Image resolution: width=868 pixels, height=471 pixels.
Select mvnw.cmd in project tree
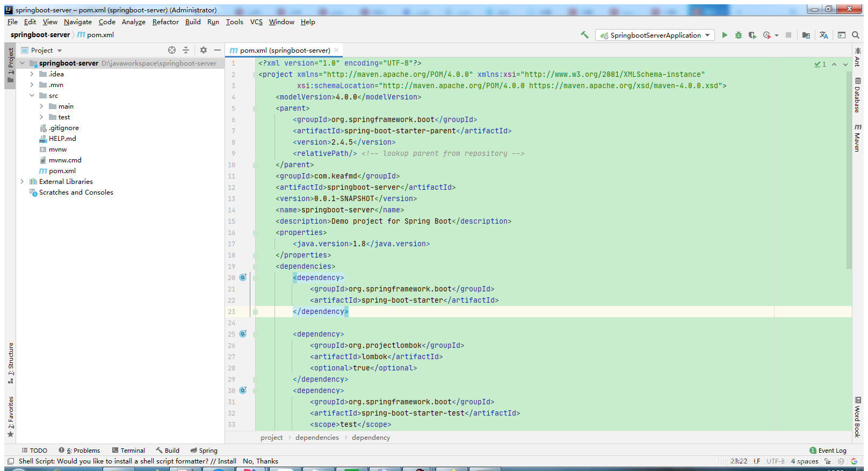tap(65, 160)
